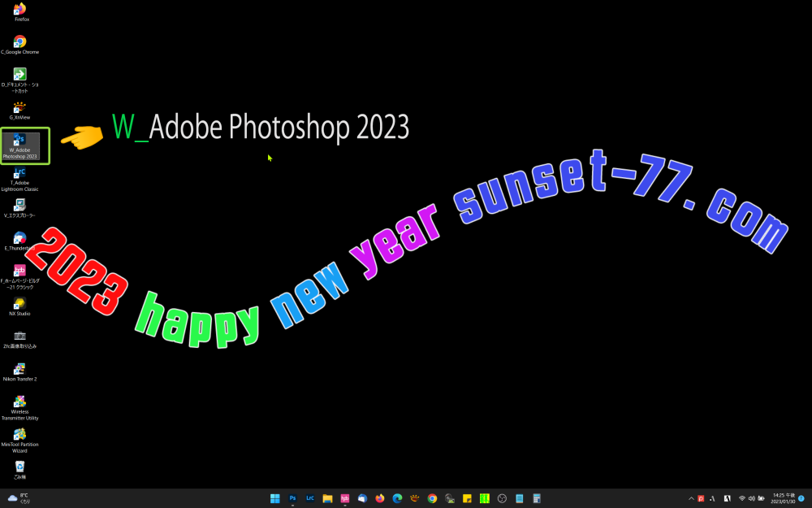Open the weather widget showing 8°C
The height and width of the screenshot is (508, 812).
click(19, 499)
